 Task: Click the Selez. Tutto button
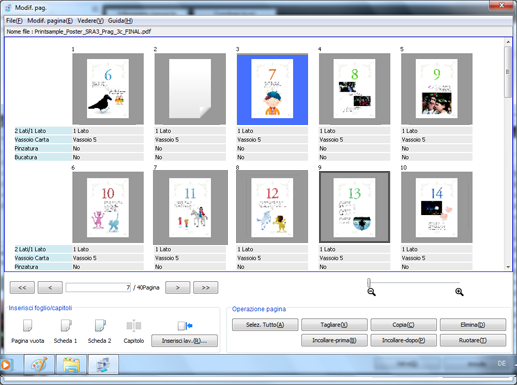tap(265, 325)
